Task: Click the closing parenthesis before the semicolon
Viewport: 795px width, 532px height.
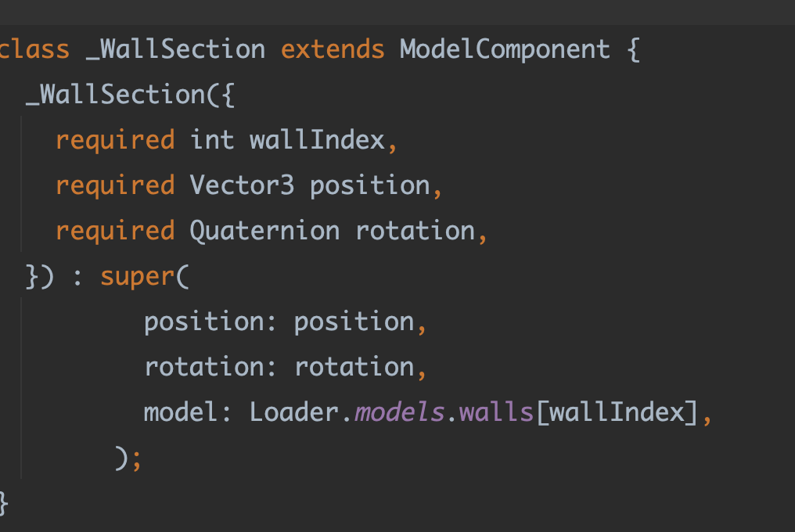Action: point(121,458)
